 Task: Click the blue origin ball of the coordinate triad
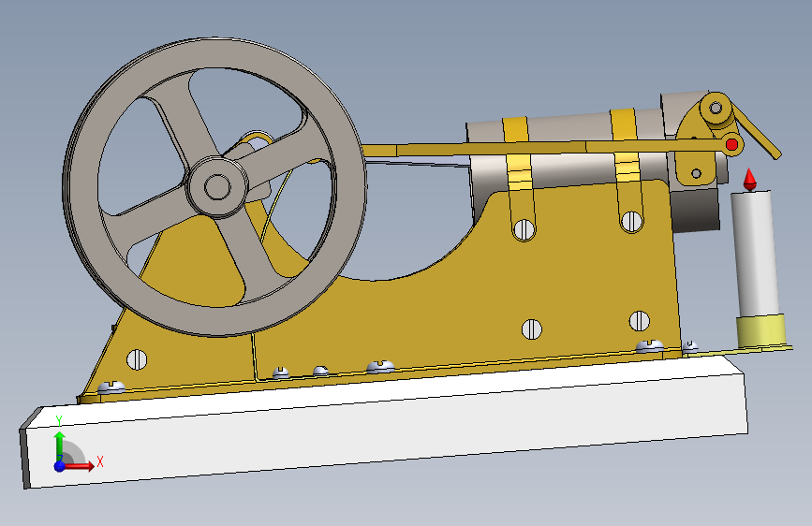coord(60,465)
